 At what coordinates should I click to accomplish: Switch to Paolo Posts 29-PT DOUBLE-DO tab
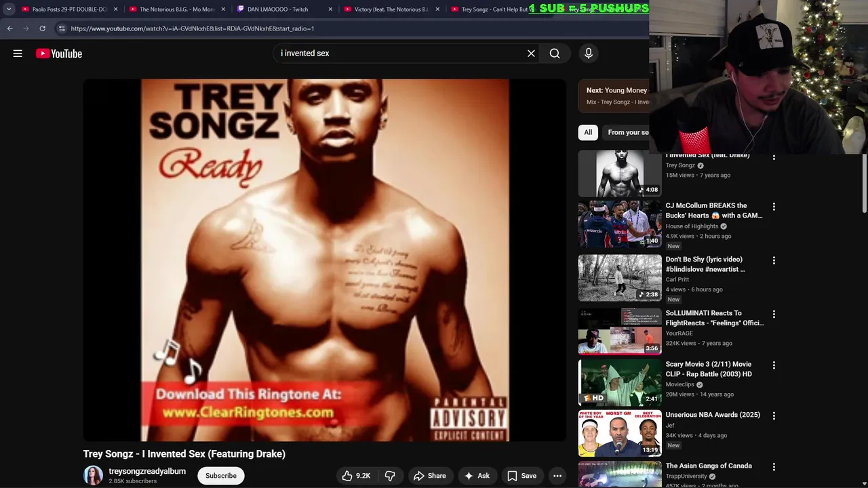tap(69, 9)
